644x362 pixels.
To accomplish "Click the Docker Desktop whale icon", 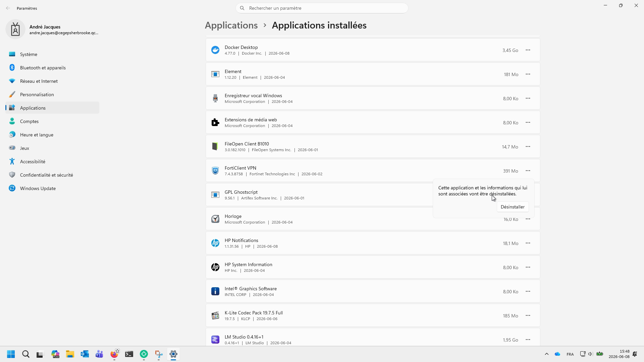I will 215,50.
